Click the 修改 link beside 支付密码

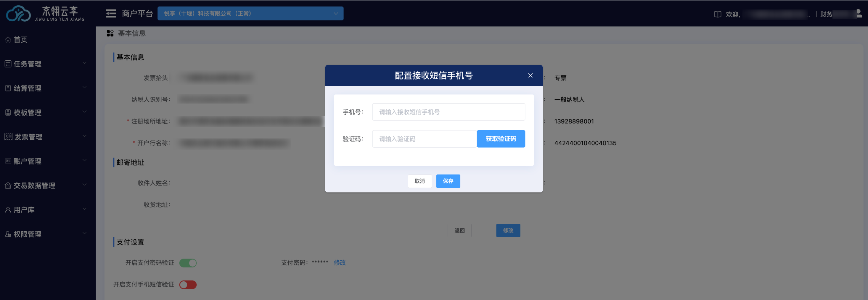click(x=339, y=263)
